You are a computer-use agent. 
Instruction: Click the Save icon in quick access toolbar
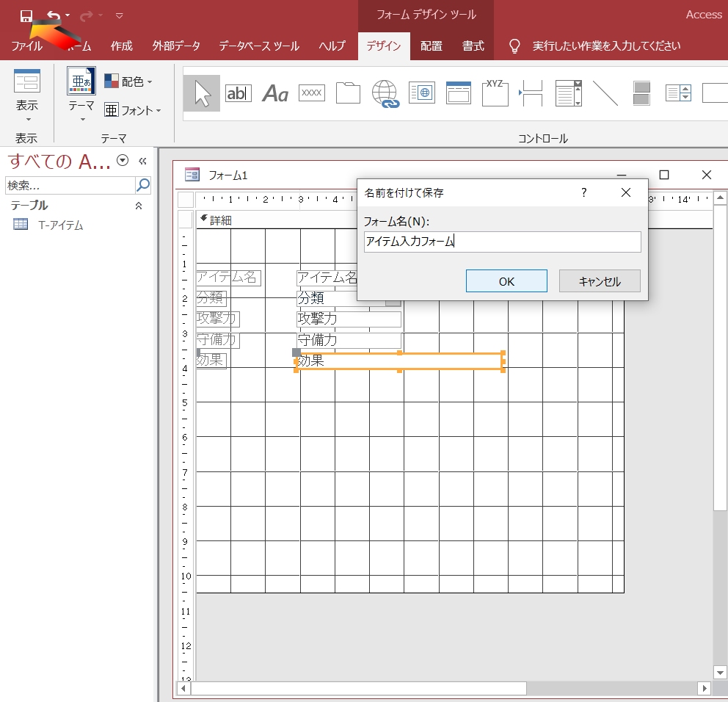(26, 16)
